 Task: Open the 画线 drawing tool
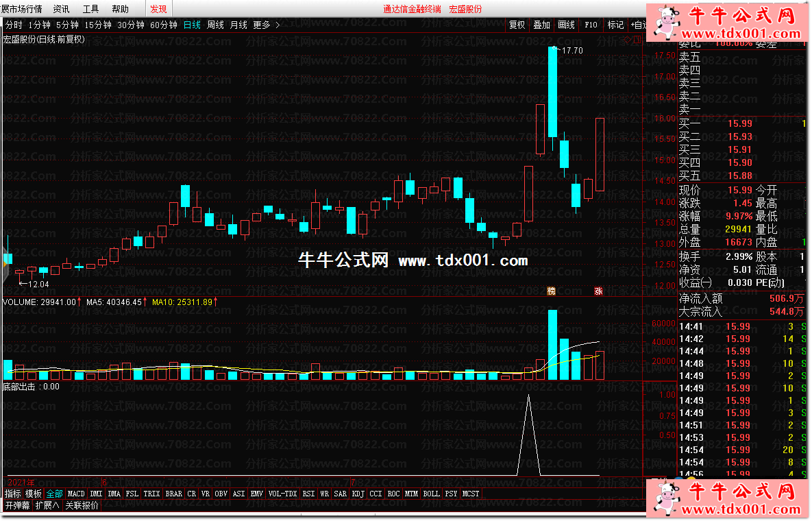point(566,25)
